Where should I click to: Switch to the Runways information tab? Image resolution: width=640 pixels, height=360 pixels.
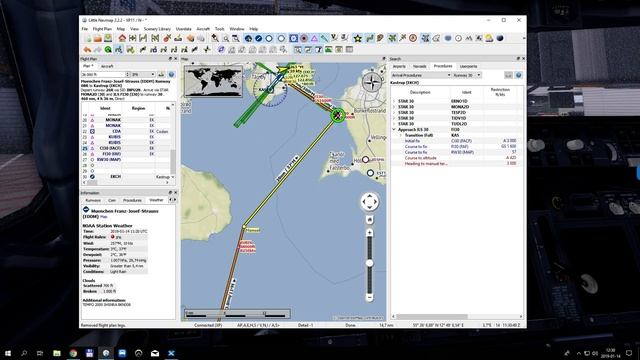[93, 200]
